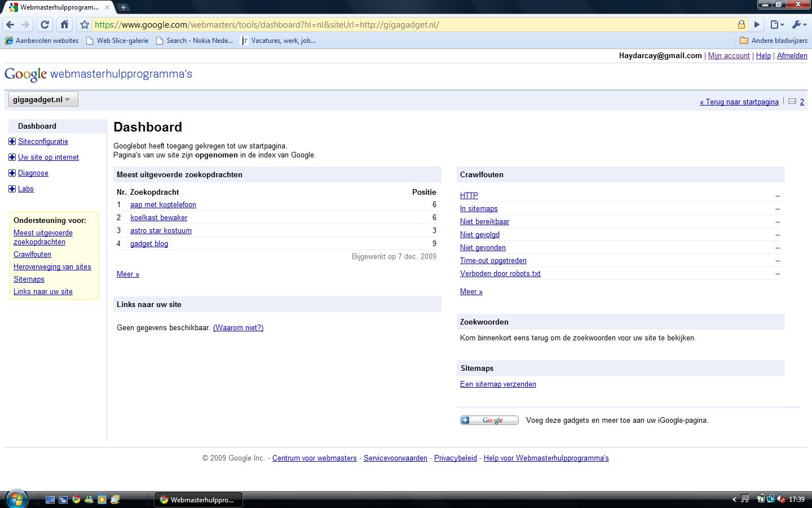
Task: Open the Web Slice-galerie bookmark
Action: click(117, 41)
